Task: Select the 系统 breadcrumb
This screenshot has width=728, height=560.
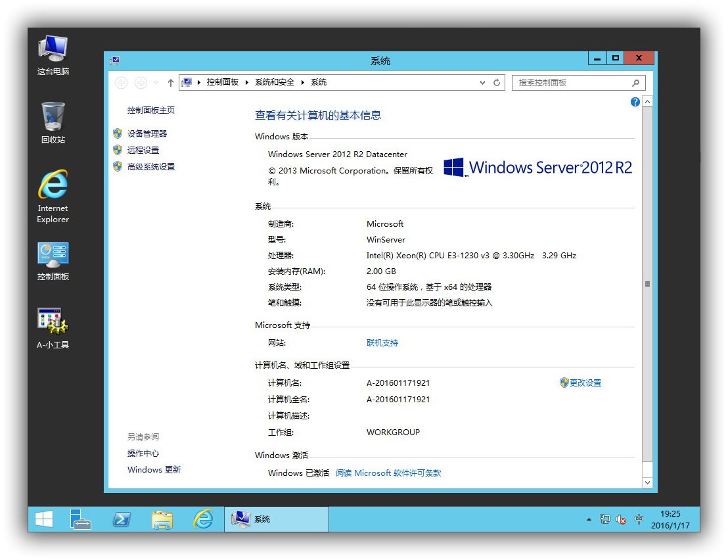Action: pos(319,82)
